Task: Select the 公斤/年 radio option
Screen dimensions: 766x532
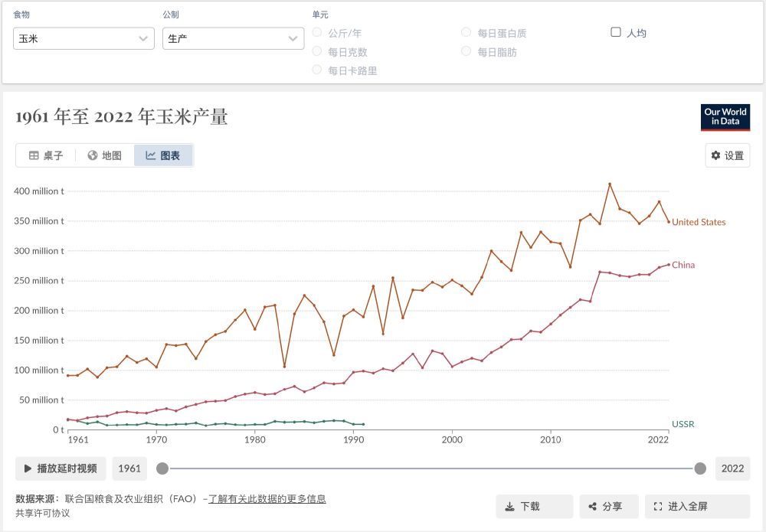Action: (x=317, y=33)
